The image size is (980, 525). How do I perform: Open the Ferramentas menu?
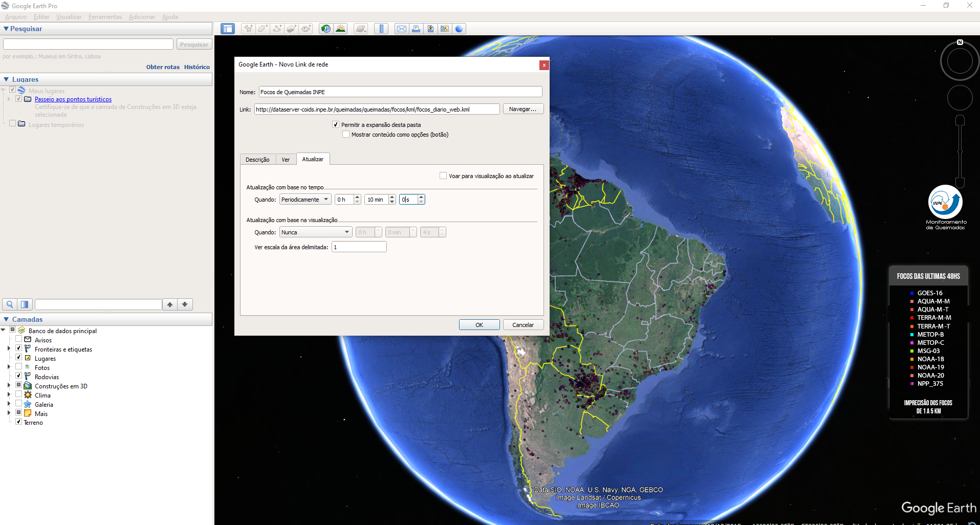click(x=105, y=17)
